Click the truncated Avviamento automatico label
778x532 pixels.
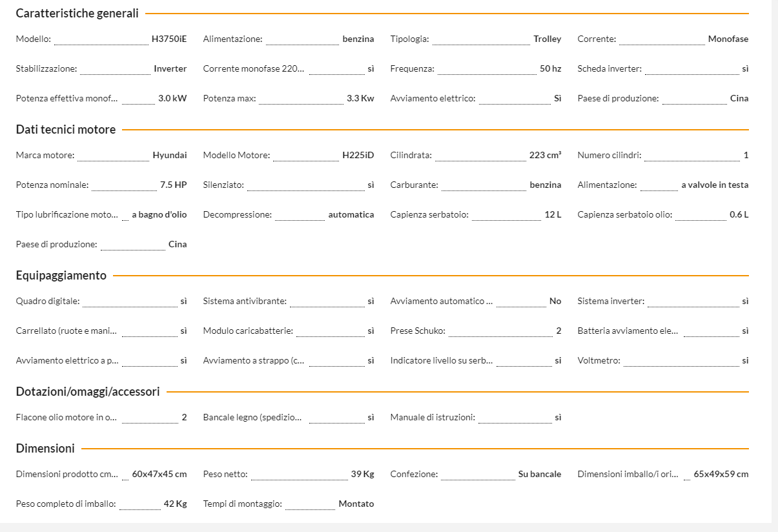[x=442, y=301]
